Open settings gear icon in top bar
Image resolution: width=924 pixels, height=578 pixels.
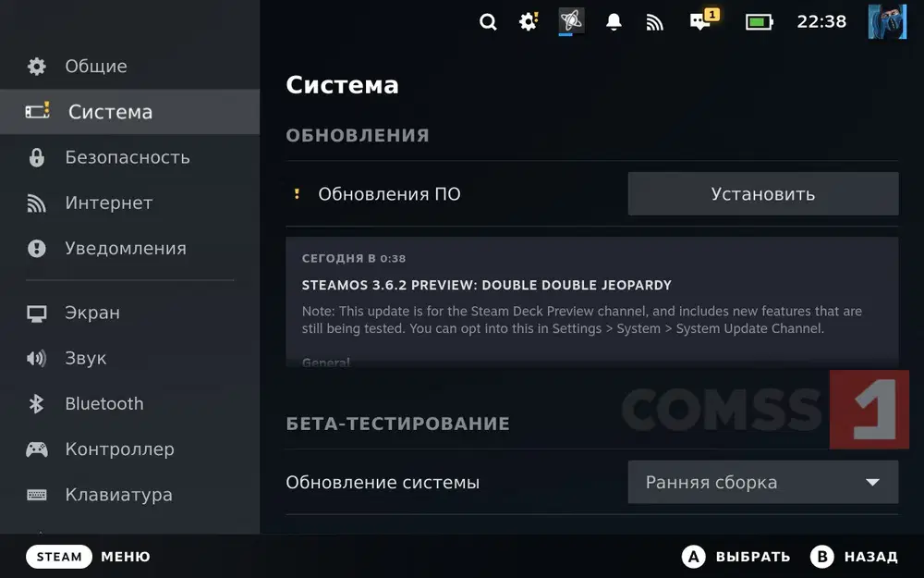pyautogui.click(x=529, y=22)
